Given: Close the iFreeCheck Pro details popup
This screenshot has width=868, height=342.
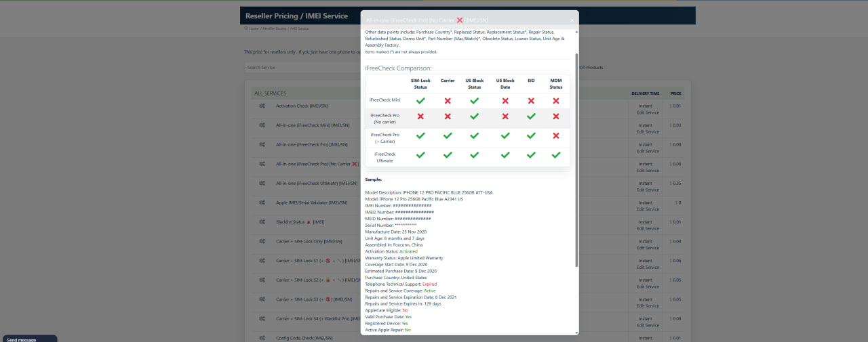Looking at the screenshot, I should [572, 20].
